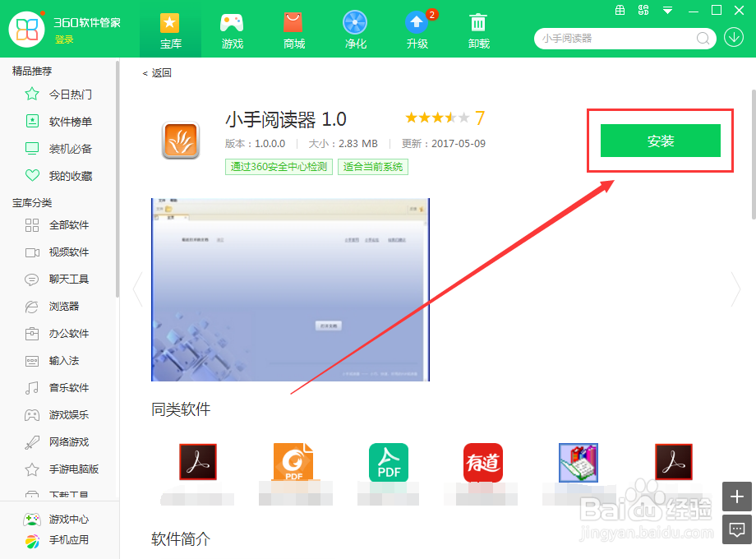Switch to the 游戏 tab
The width and height of the screenshot is (756, 559).
pos(232,30)
